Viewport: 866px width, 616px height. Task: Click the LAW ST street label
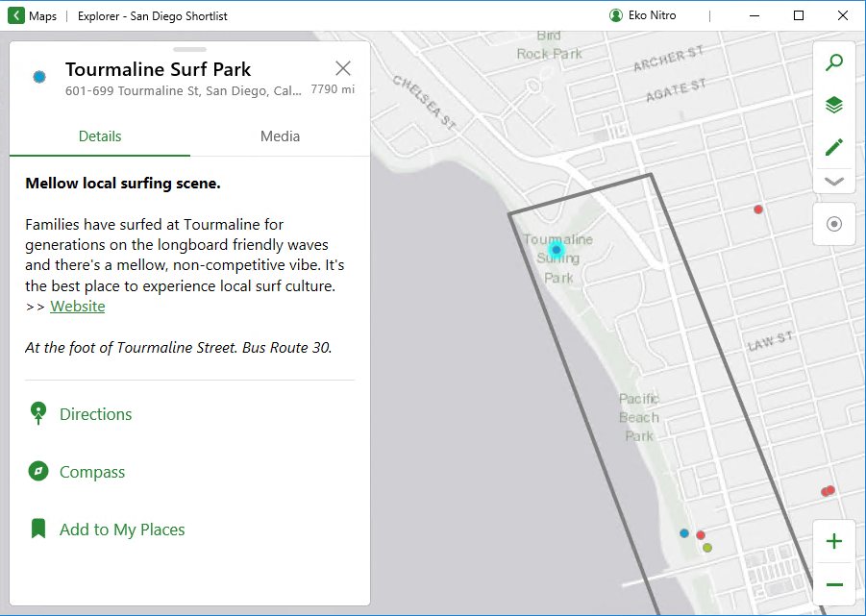(x=771, y=341)
